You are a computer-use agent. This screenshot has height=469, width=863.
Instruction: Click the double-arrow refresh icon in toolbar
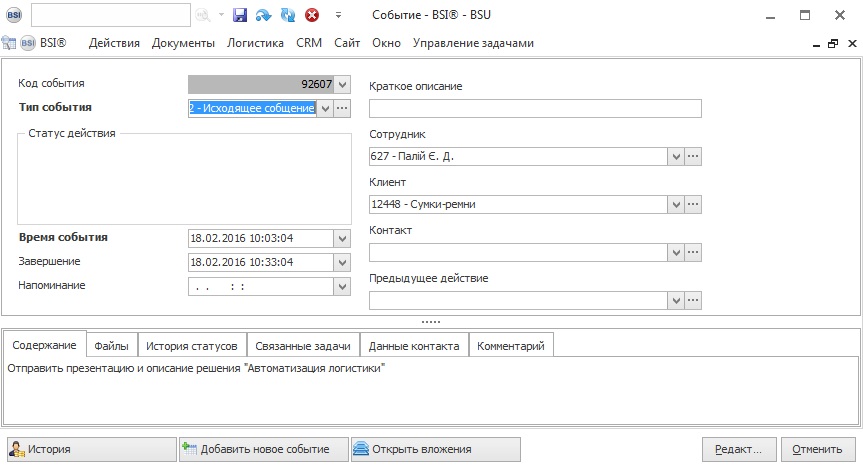click(288, 15)
